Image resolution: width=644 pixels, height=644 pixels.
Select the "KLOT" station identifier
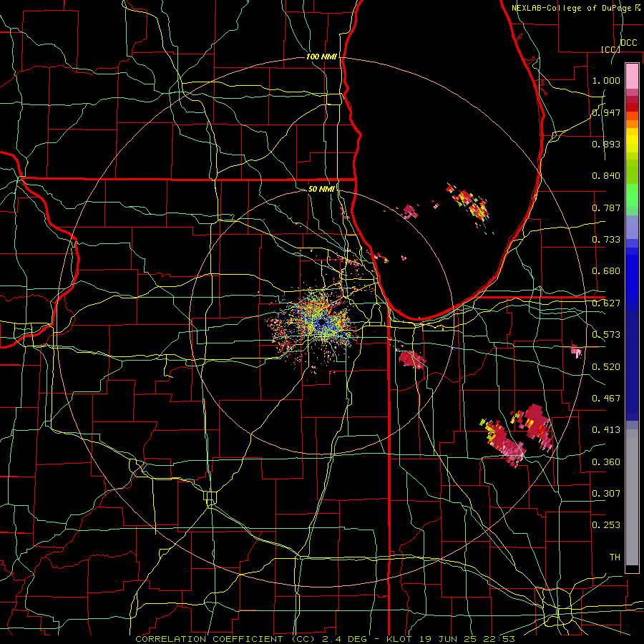399,639
